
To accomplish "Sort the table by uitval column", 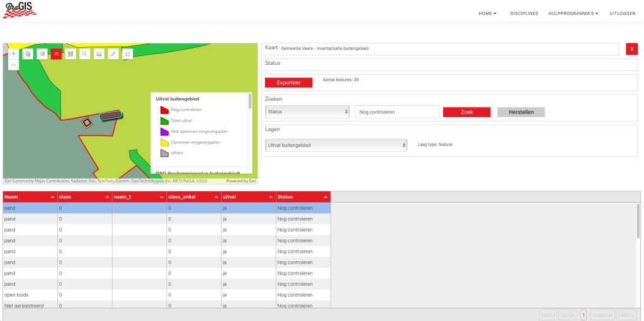I will click(x=248, y=197).
